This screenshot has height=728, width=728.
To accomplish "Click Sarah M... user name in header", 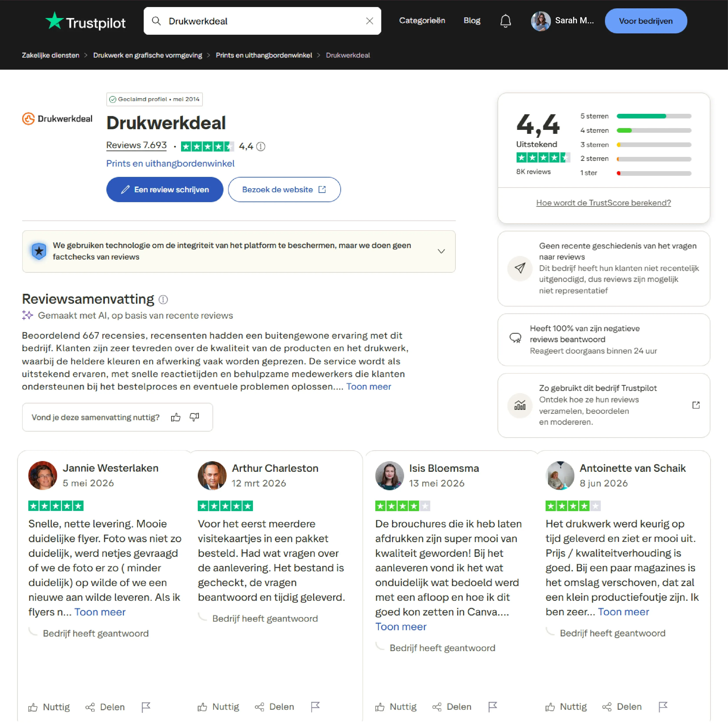I will point(574,21).
